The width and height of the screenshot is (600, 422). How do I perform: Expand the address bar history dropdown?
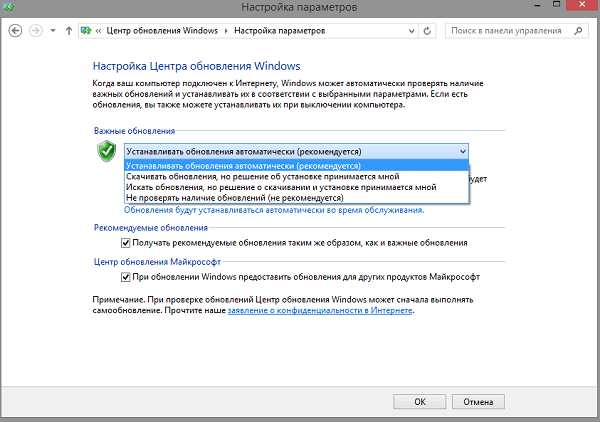pyautogui.click(x=411, y=31)
